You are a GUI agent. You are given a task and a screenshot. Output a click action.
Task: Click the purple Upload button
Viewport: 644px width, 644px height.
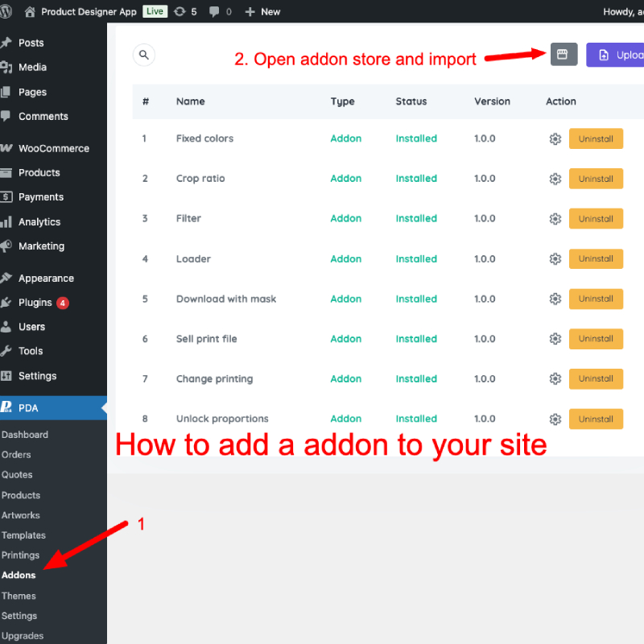616,55
